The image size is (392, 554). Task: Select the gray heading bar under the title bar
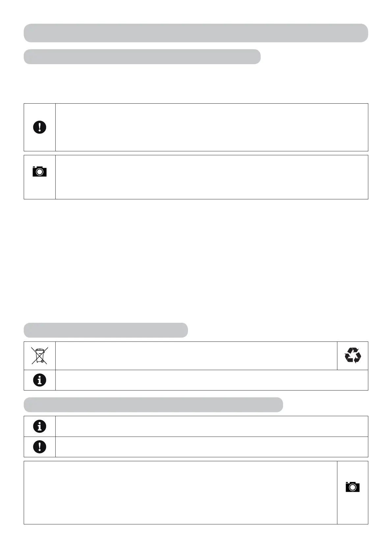142,57
